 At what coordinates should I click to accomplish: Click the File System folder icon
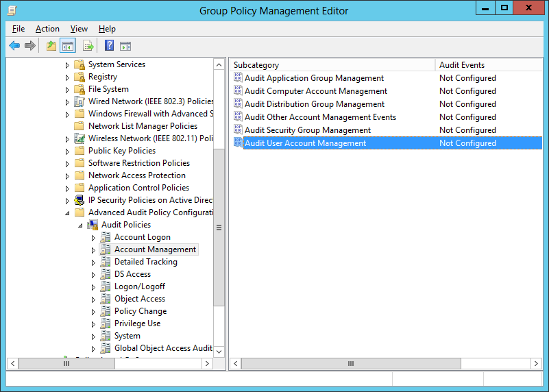pyautogui.click(x=80, y=89)
